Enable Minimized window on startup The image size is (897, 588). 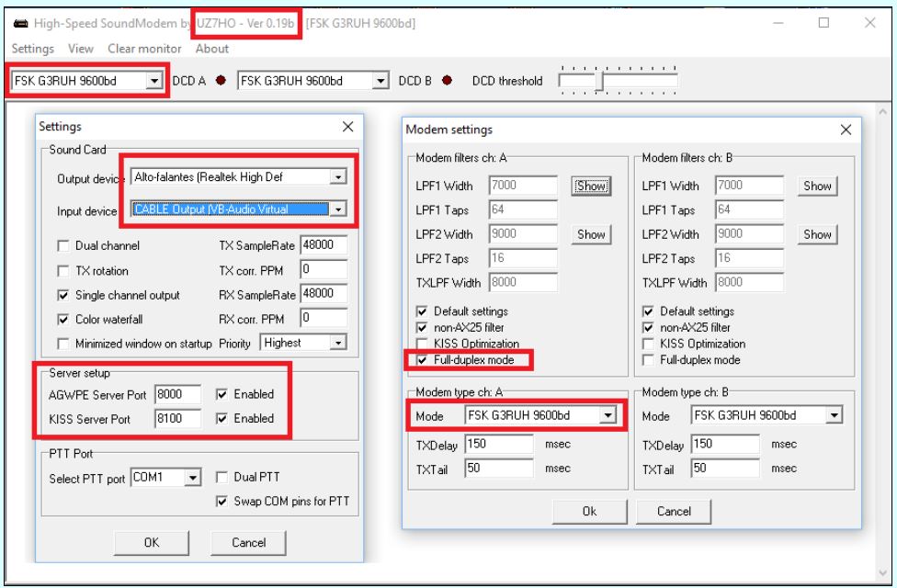(x=62, y=344)
